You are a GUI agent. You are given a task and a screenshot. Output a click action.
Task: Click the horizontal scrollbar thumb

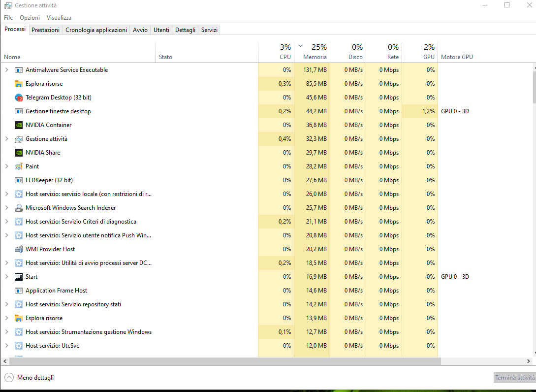[224, 361]
